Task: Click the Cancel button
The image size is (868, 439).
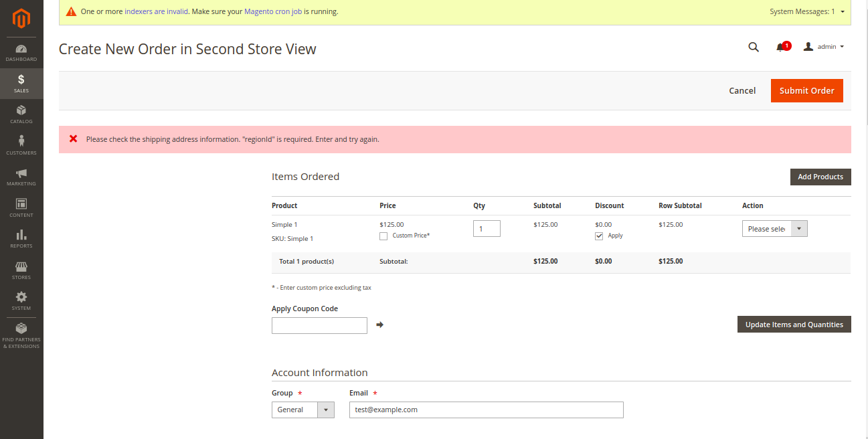Action: click(x=742, y=90)
